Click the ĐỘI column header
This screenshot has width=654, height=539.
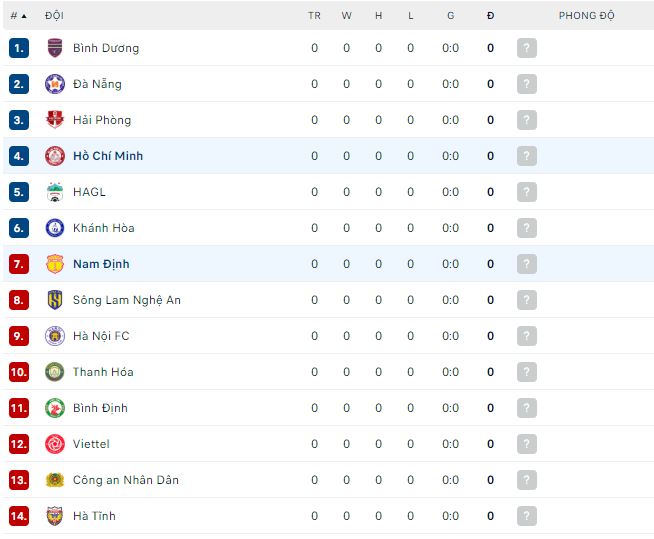click(x=55, y=16)
